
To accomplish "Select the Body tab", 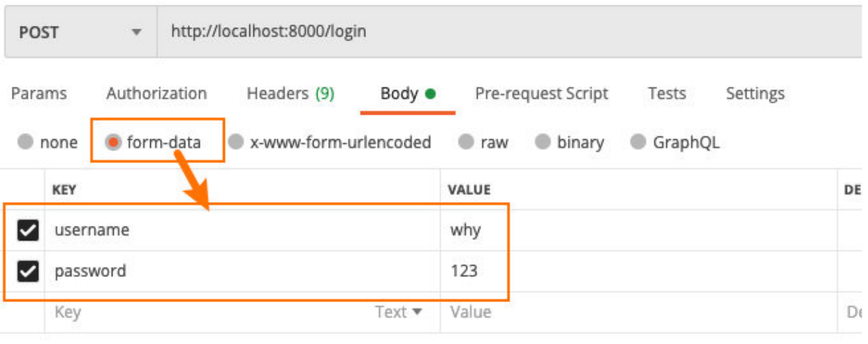I will [407, 94].
